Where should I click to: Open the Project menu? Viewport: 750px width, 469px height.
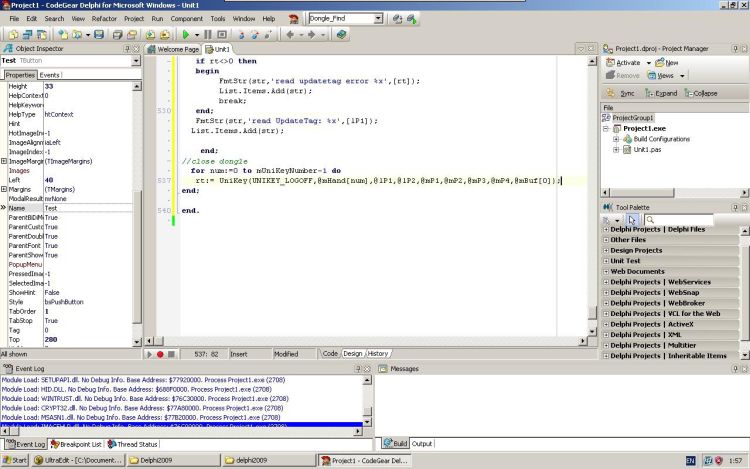click(134, 19)
